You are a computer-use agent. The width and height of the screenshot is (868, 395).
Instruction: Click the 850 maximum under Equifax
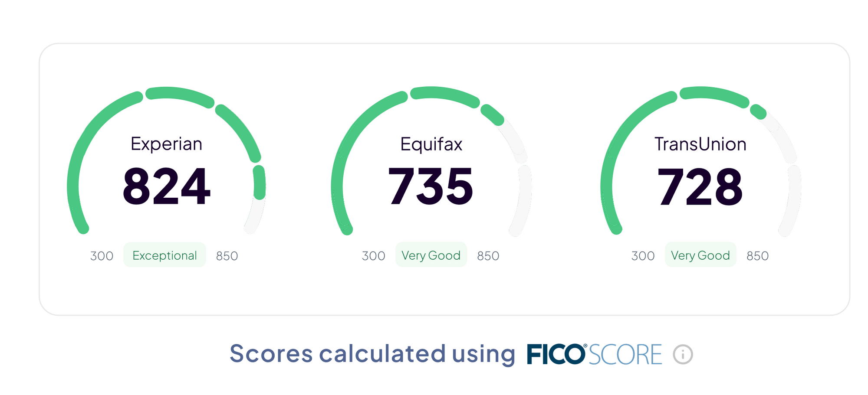(x=488, y=256)
